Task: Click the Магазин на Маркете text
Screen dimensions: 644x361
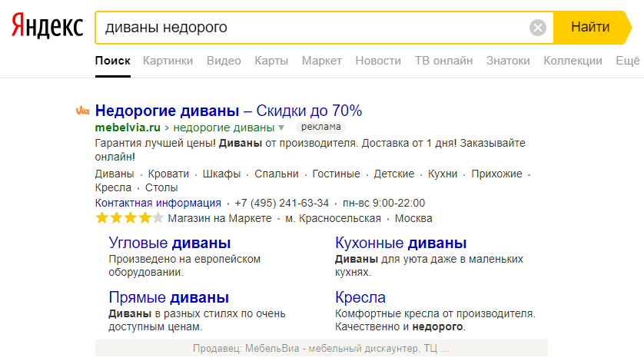Action: click(220, 218)
